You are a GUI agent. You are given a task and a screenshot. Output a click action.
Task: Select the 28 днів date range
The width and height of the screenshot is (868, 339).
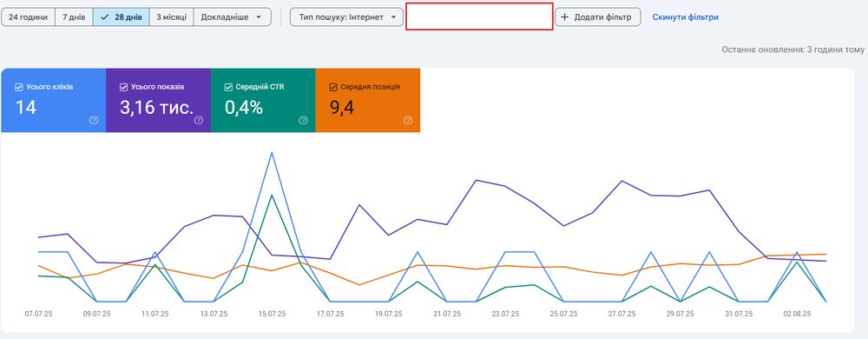coord(122,17)
